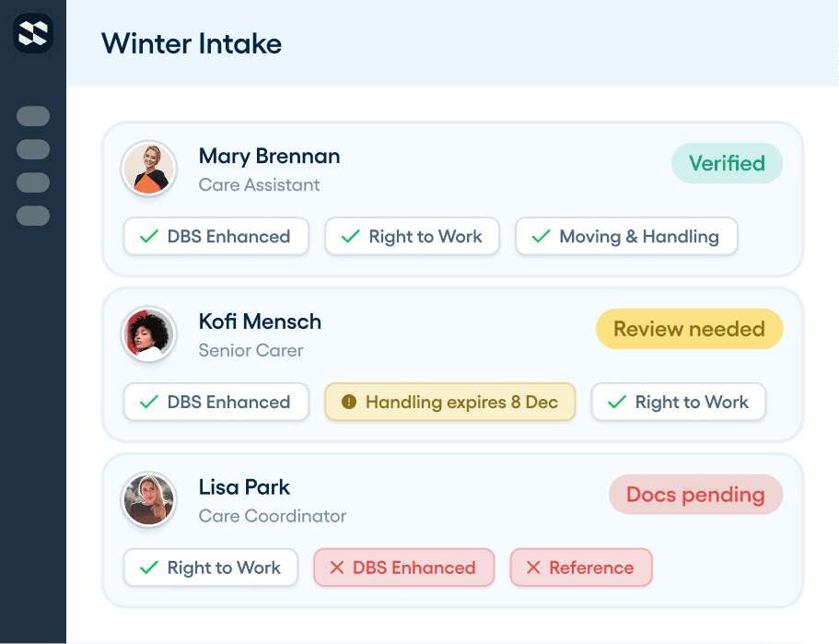This screenshot has width=839, height=644.
Task: Click the Docs pending status badge
Action: pos(695,494)
